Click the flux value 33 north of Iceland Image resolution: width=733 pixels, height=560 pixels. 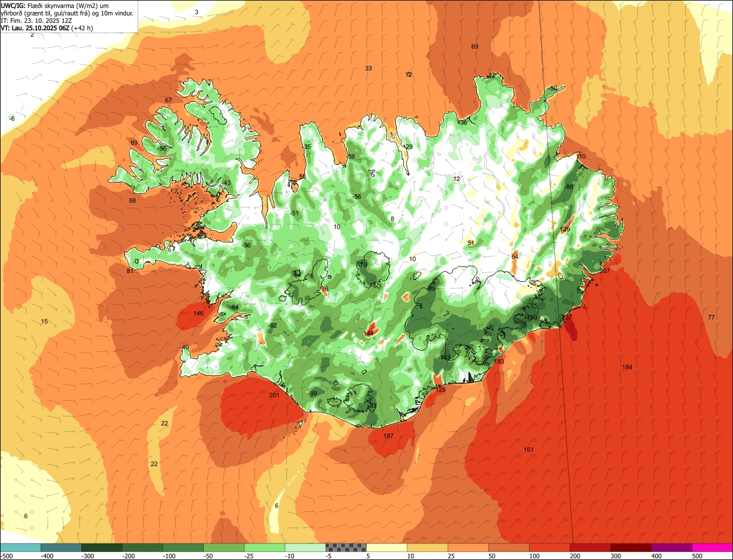[368, 68]
